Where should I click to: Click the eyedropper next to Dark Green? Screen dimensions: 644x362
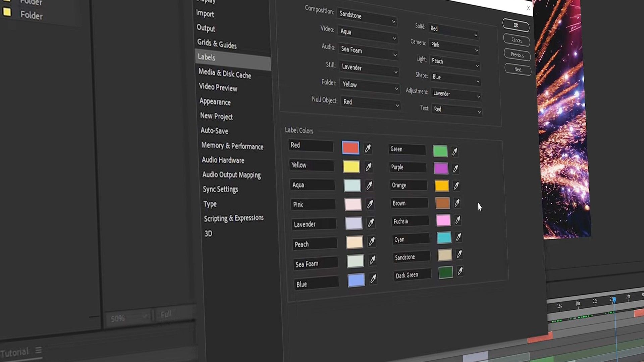[460, 271]
